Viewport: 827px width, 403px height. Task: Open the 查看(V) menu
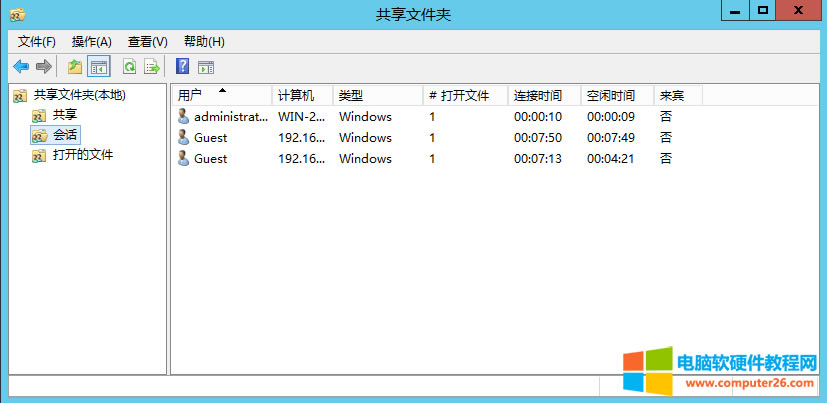tap(148, 42)
